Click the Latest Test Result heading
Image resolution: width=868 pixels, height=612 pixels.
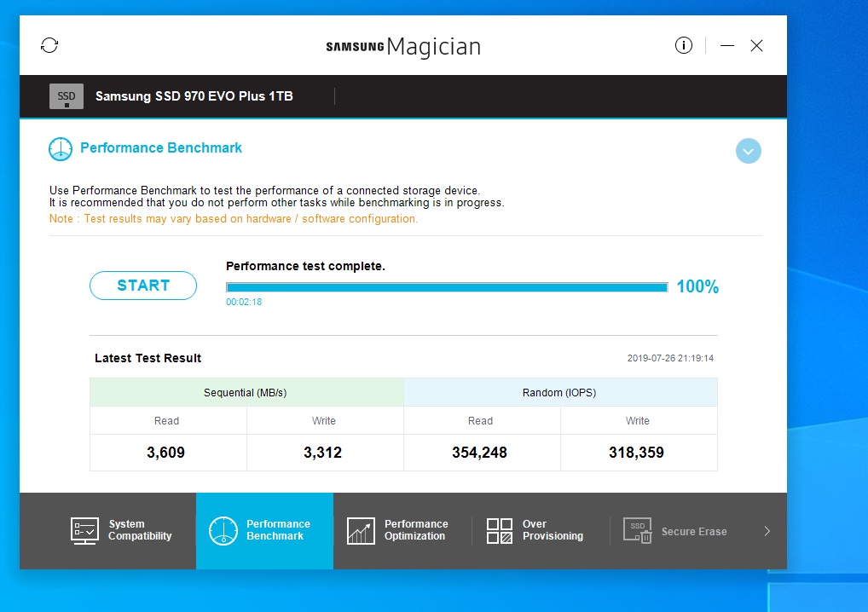[148, 358]
